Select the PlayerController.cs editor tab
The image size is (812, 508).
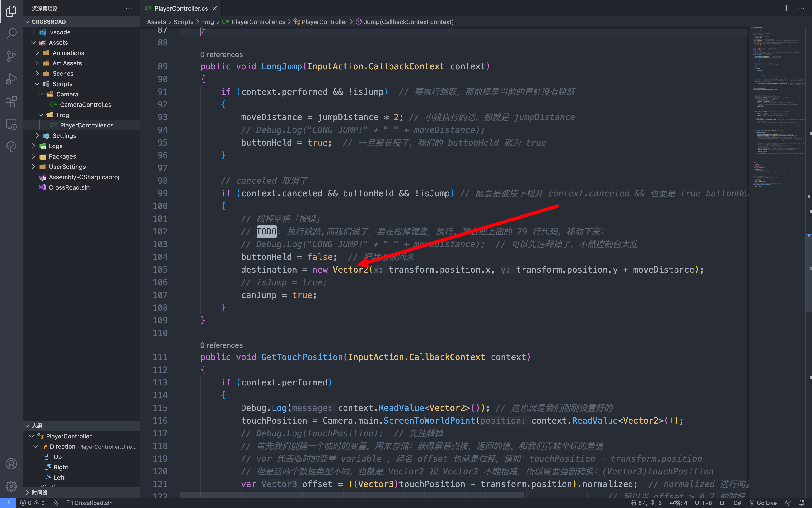click(180, 8)
